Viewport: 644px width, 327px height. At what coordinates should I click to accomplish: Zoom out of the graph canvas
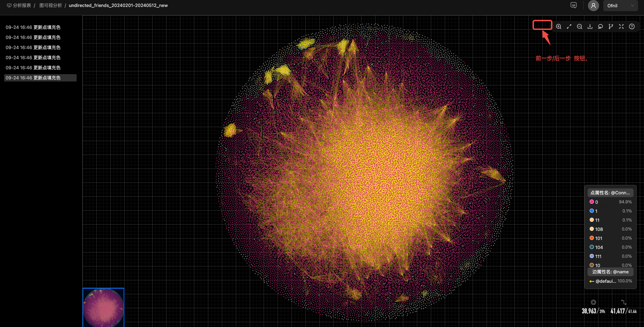coord(580,26)
